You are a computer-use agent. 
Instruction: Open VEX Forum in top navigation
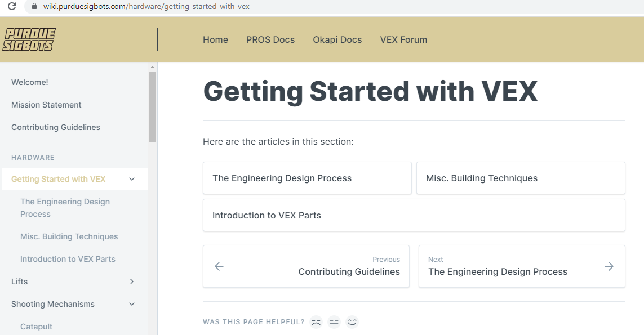pos(403,40)
